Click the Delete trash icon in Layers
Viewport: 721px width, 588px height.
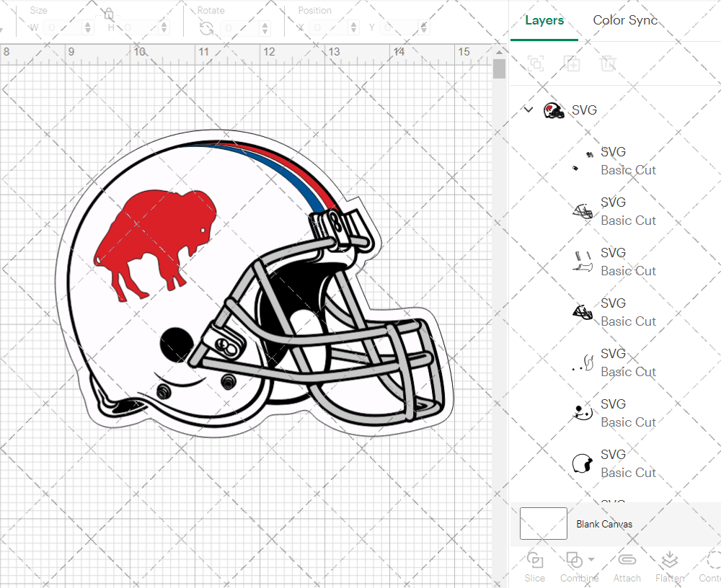pyautogui.click(x=609, y=63)
